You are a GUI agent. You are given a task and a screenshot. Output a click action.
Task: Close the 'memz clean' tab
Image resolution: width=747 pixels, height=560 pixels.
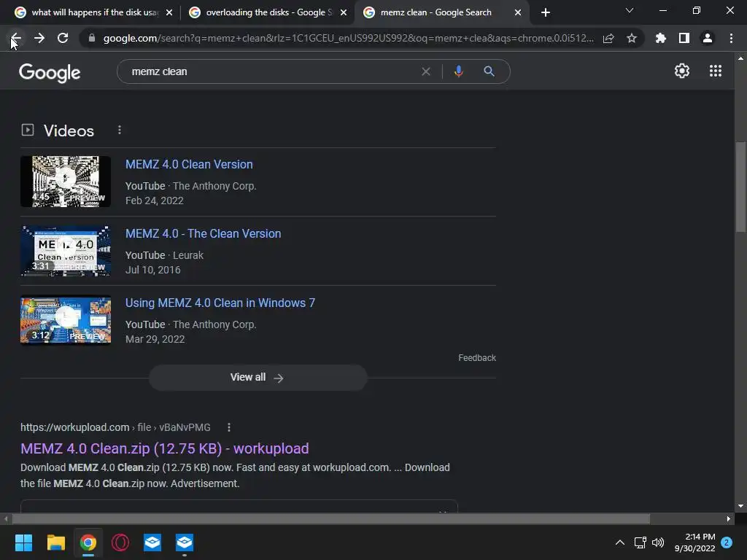point(518,12)
